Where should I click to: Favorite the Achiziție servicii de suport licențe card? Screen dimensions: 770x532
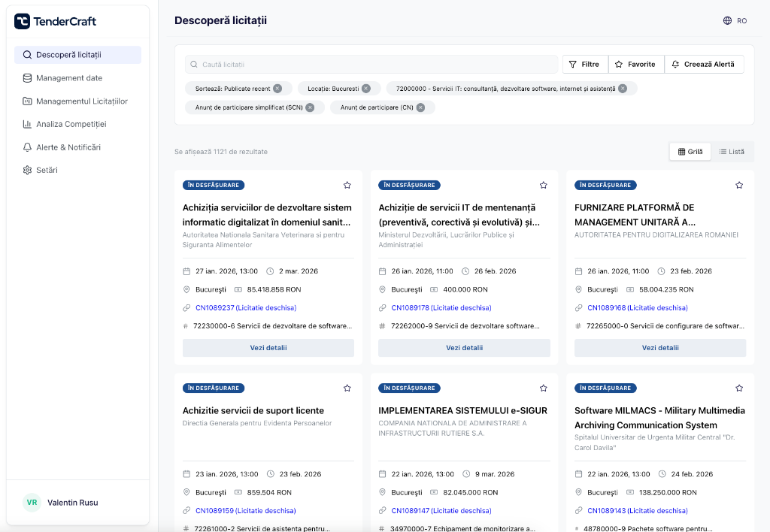(x=347, y=388)
